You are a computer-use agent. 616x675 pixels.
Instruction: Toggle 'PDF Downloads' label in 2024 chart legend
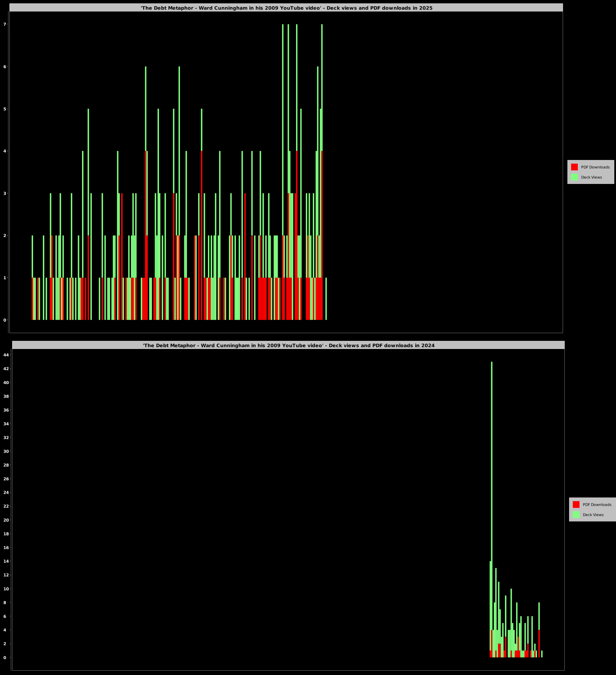pos(597,505)
